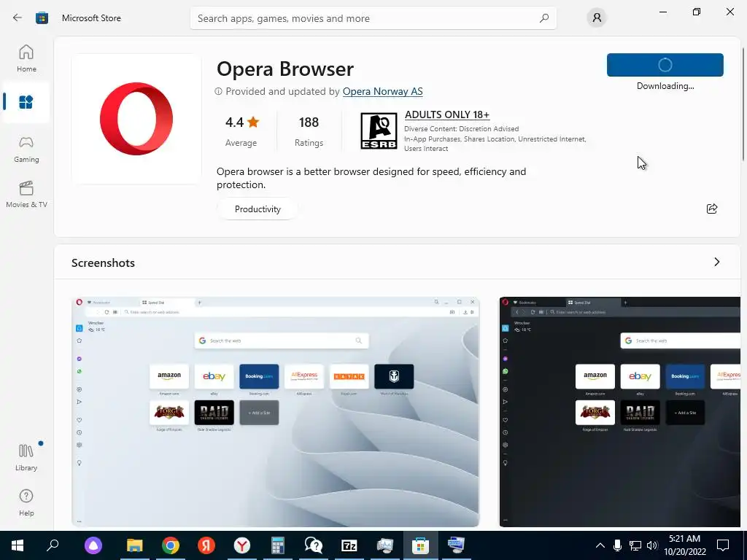
Task: Click the info icon beside Provided by
Action: pos(218,91)
